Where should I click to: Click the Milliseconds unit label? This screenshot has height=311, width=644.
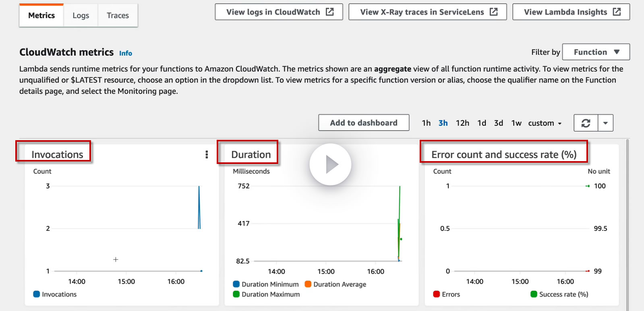point(251,171)
